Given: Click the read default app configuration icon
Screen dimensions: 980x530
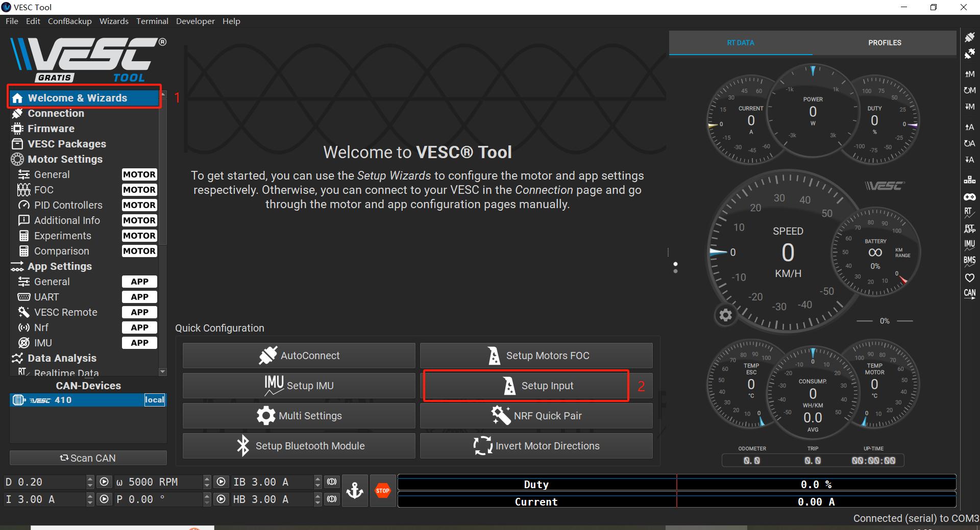Looking at the screenshot, I should [x=969, y=143].
